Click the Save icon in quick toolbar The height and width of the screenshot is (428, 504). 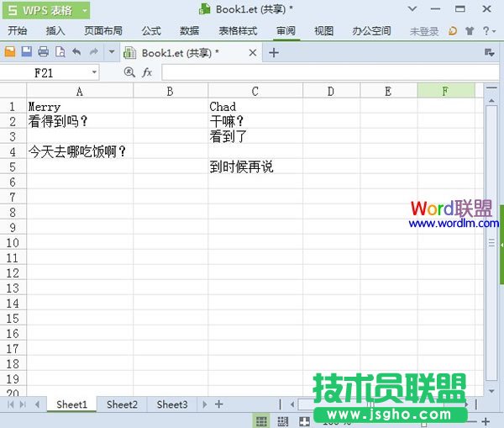(27, 52)
